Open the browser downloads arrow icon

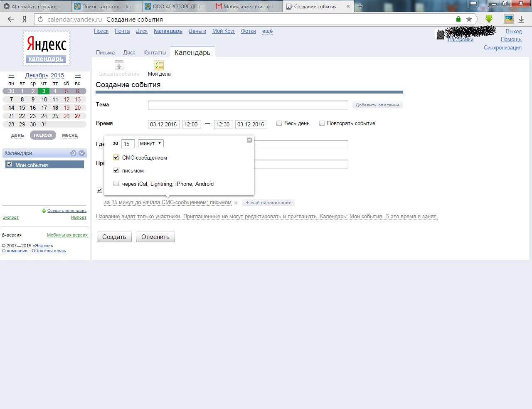pos(521,19)
